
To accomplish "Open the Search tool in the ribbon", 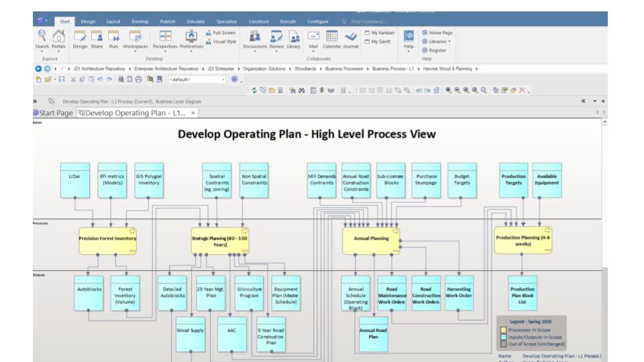I will point(42,40).
